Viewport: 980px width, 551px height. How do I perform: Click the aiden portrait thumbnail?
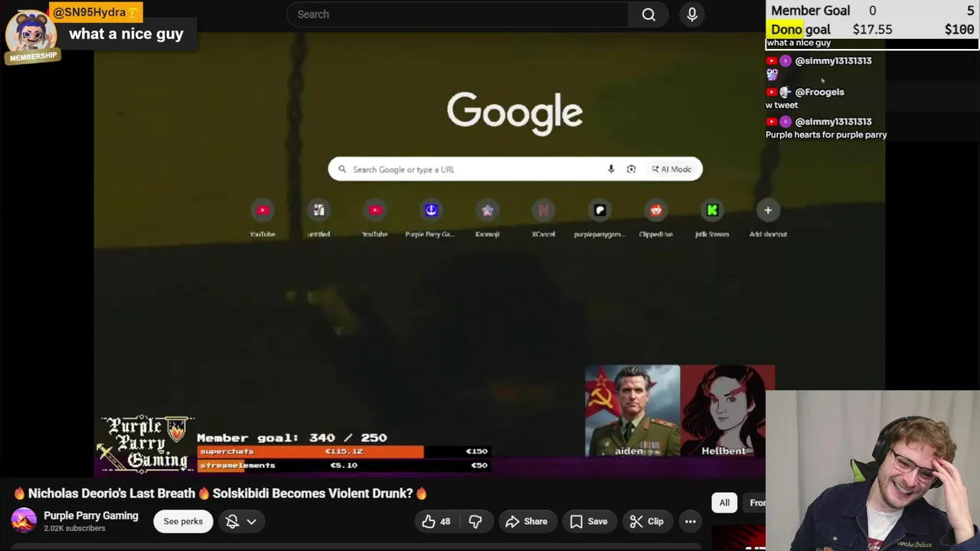[632, 411]
